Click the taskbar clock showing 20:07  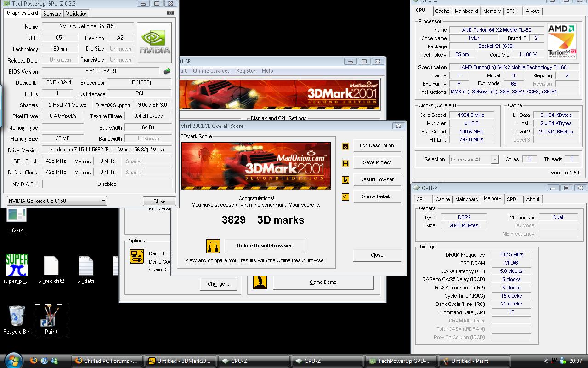coord(575,361)
